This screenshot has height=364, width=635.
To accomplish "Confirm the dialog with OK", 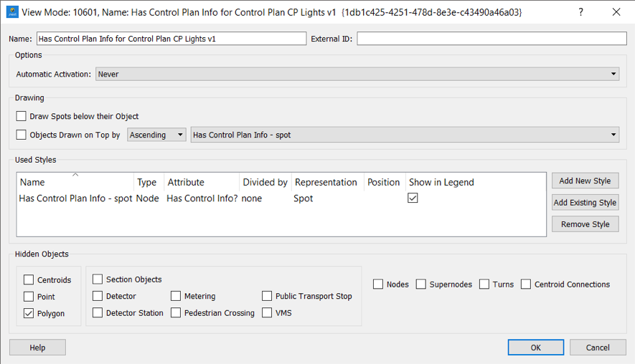I will [536, 348].
